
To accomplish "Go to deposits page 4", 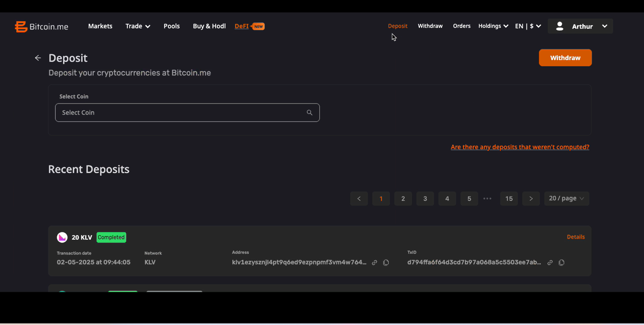I will 447,199.
